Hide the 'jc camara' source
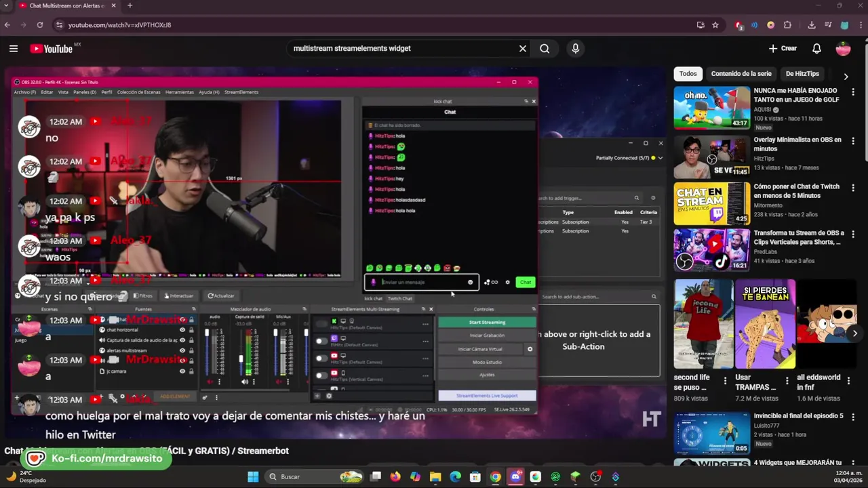Screen dimensions: 868x488 click(x=182, y=371)
